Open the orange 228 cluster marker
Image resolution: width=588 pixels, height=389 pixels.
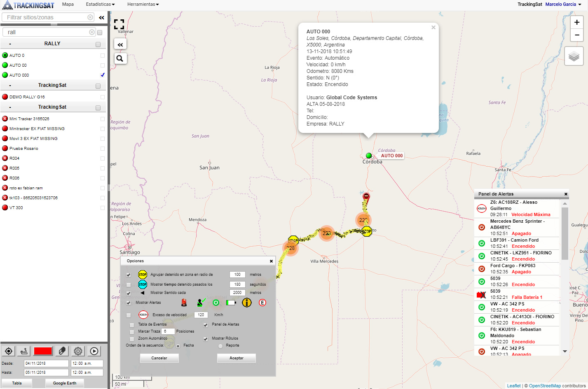290,248
